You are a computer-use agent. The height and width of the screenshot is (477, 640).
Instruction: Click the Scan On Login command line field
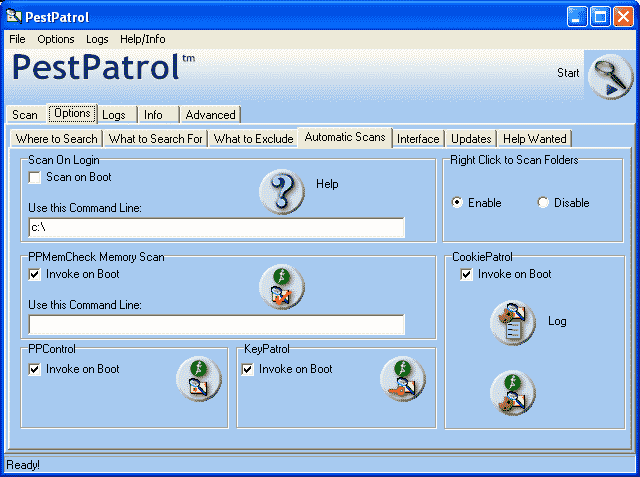(217, 227)
